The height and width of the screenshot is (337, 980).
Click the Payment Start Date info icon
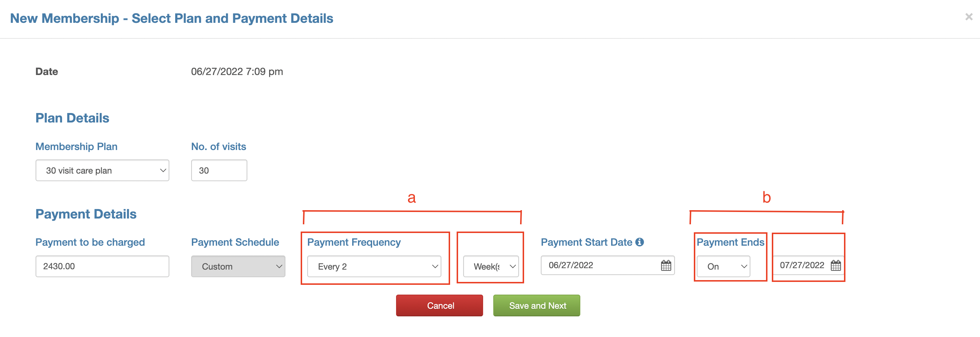point(639,242)
